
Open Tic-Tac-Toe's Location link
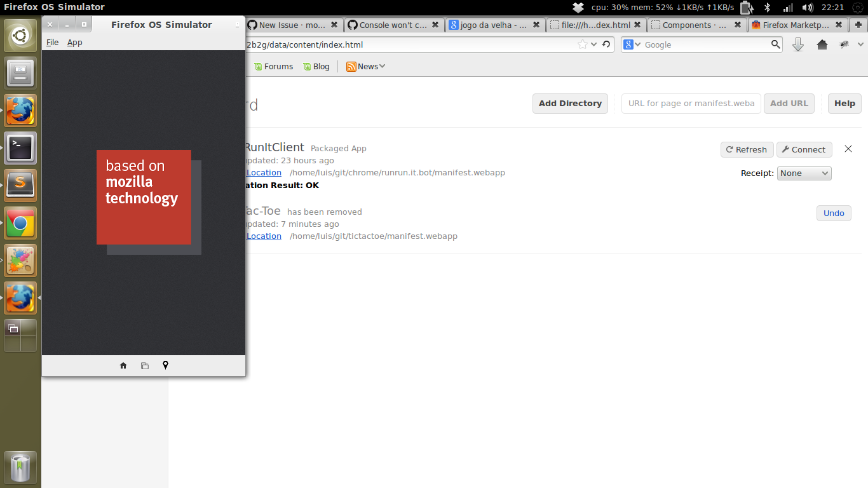tap(264, 236)
